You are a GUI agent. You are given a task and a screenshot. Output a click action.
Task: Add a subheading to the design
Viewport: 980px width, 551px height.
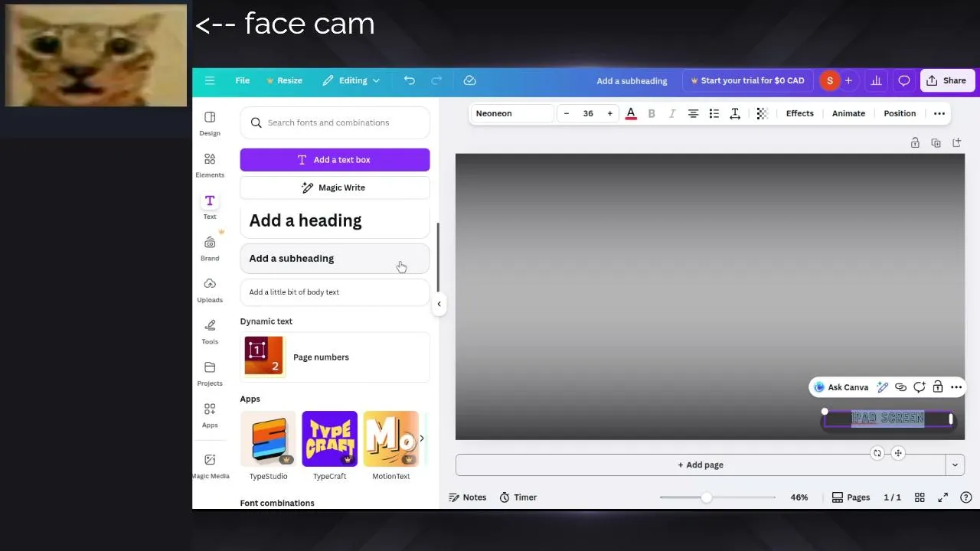pyautogui.click(x=335, y=258)
